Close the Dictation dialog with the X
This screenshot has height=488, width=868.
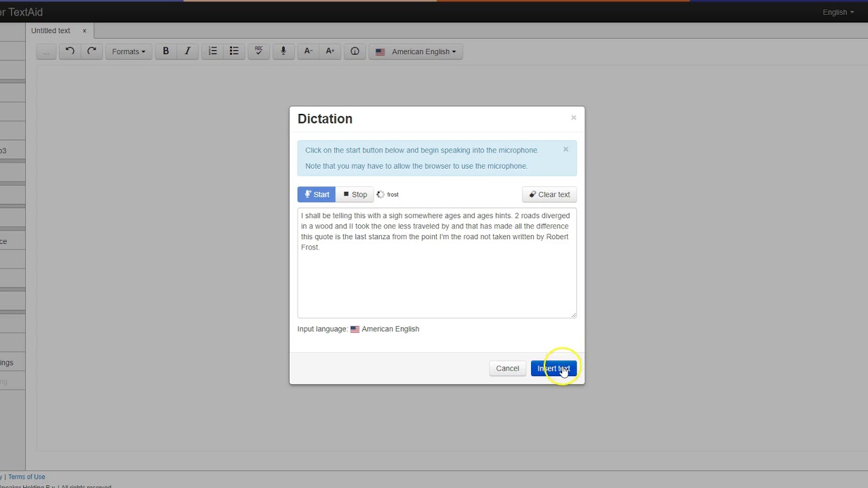pyautogui.click(x=574, y=118)
